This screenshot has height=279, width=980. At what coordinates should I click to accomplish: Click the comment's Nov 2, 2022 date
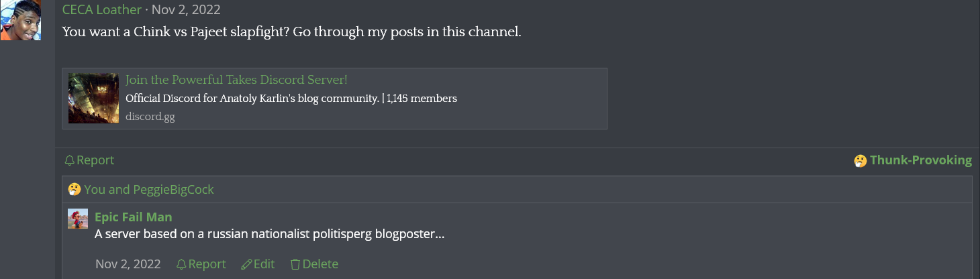click(128, 264)
